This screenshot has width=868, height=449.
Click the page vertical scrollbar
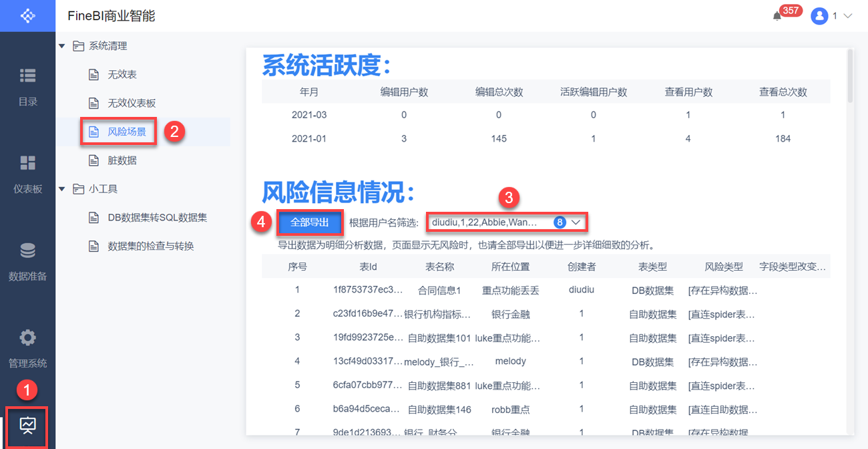pos(850,76)
